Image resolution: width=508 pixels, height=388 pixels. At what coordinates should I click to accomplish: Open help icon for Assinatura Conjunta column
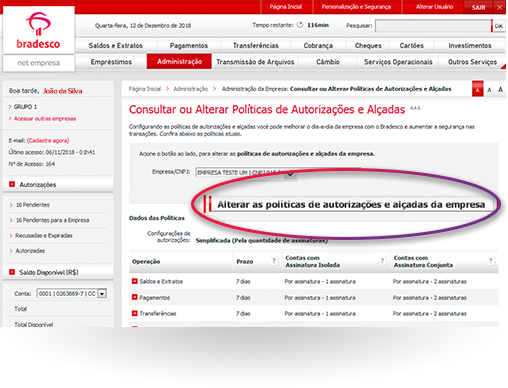(490, 261)
